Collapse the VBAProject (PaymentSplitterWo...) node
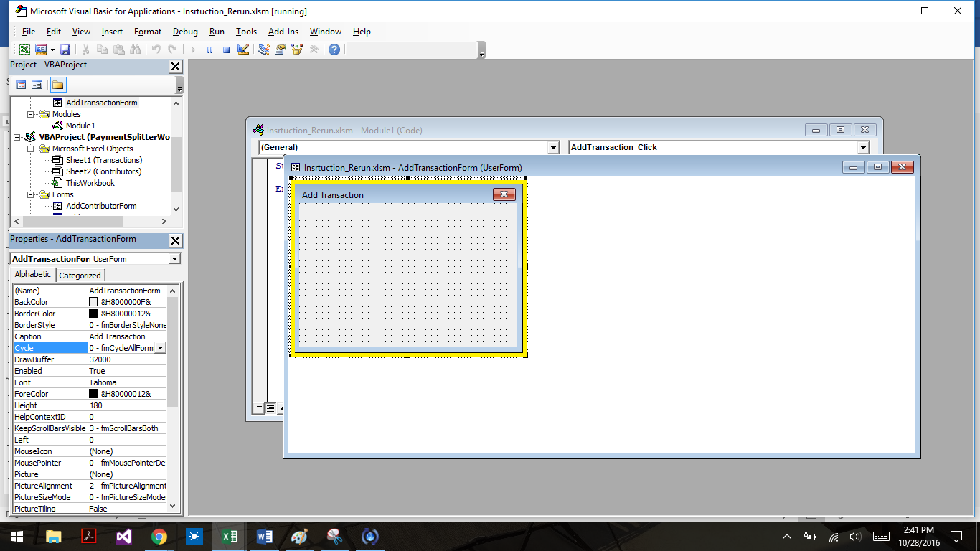The height and width of the screenshot is (551, 980). (x=17, y=137)
